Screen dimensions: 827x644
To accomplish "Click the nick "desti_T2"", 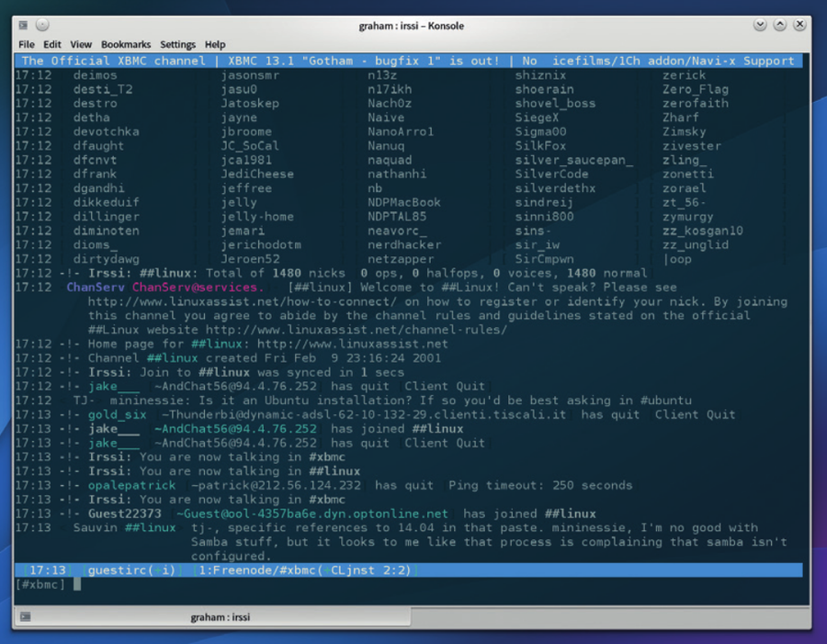I will point(103,90).
